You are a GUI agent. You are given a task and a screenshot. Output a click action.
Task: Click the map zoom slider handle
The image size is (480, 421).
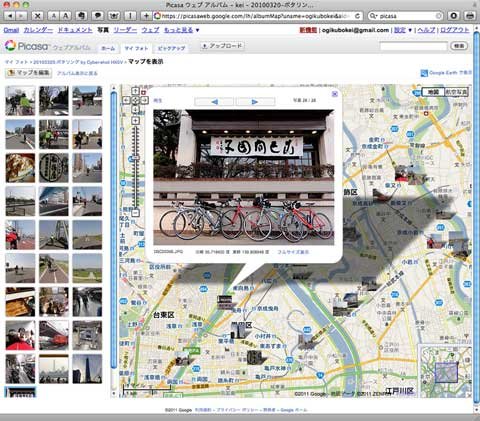pos(135,158)
